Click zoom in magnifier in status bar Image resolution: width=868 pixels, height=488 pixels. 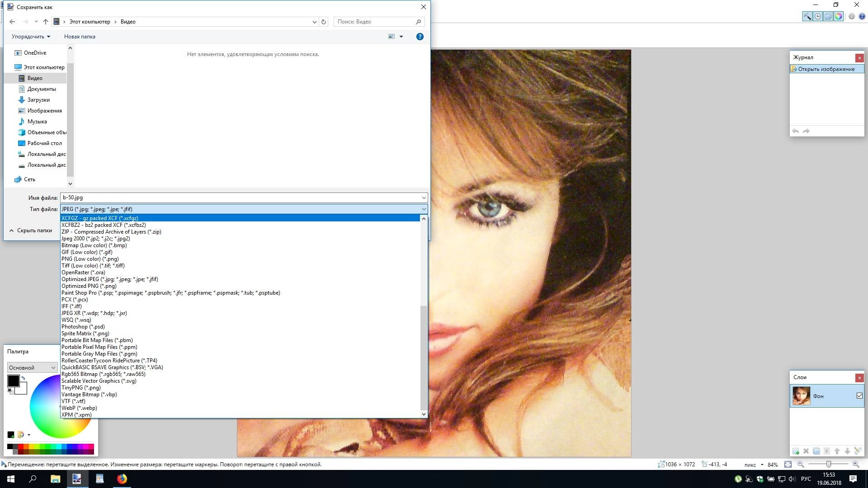(856, 465)
